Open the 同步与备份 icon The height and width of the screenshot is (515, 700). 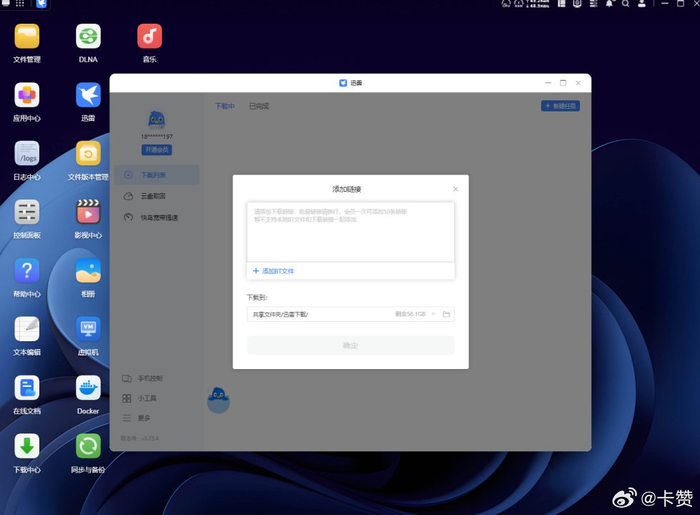(x=88, y=446)
